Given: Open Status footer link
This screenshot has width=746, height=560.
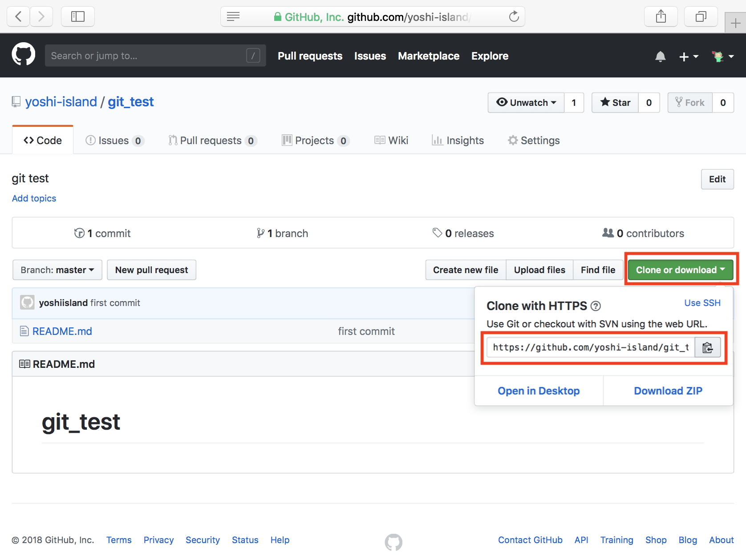Looking at the screenshot, I should coord(245,540).
